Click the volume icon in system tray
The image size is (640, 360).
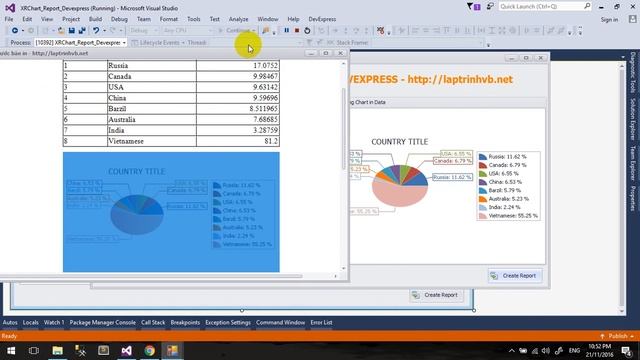(546, 351)
